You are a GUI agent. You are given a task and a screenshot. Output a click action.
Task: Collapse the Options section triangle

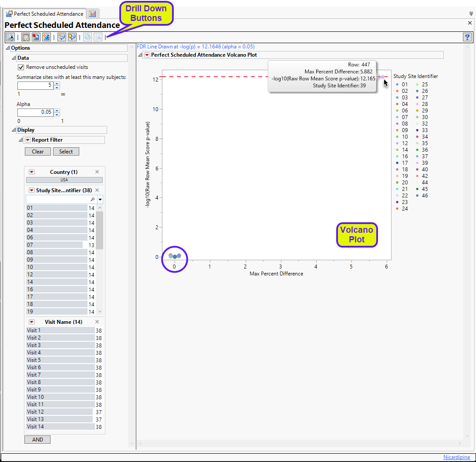pos(7,48)
